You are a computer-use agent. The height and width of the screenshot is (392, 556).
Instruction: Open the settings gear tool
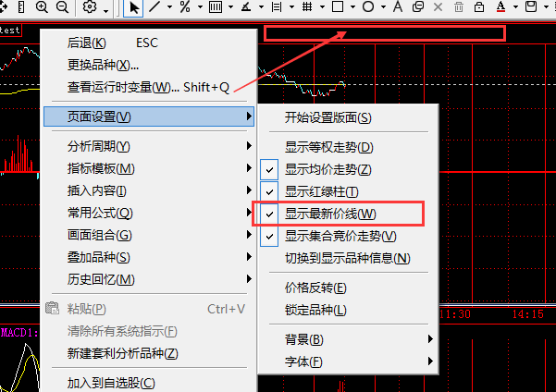(x=90, y=6)
